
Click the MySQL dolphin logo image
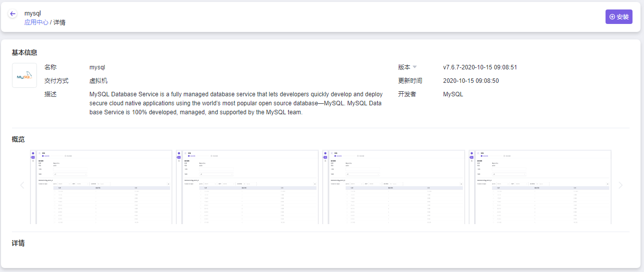coord(24,76)
